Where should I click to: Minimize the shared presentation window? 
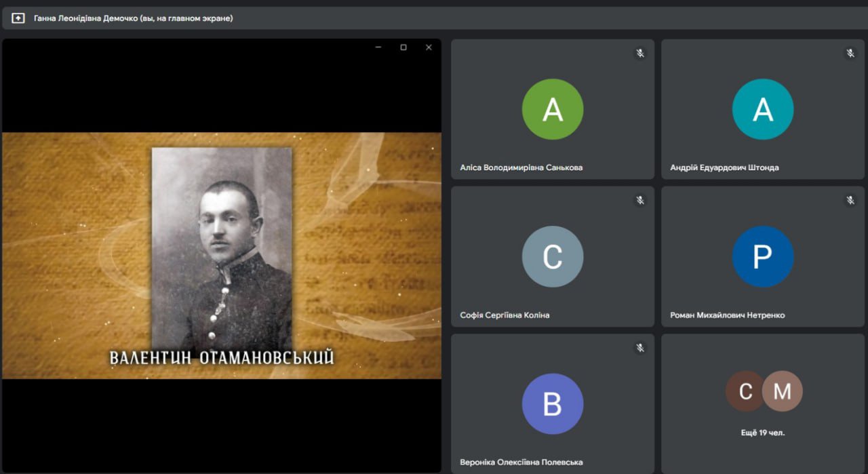[x=378, y=47]
